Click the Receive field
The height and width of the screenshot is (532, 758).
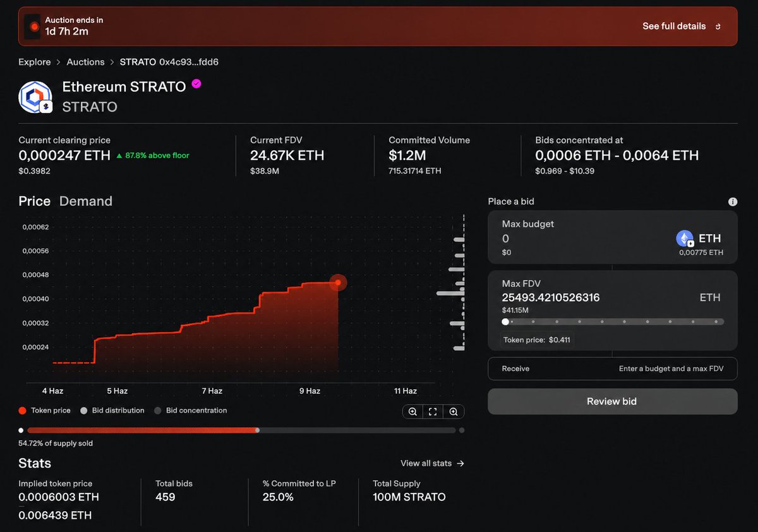click(613, 369)
